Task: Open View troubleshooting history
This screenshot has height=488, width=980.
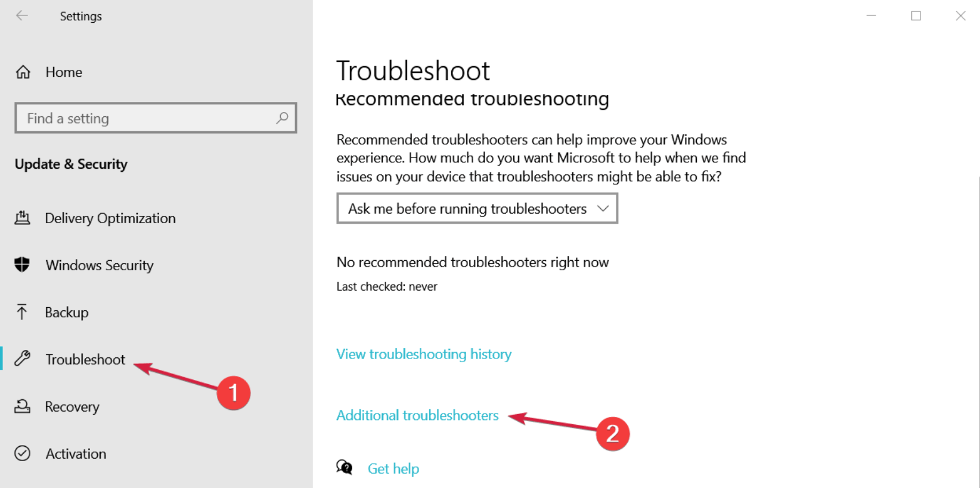Action: pos(423,354)
